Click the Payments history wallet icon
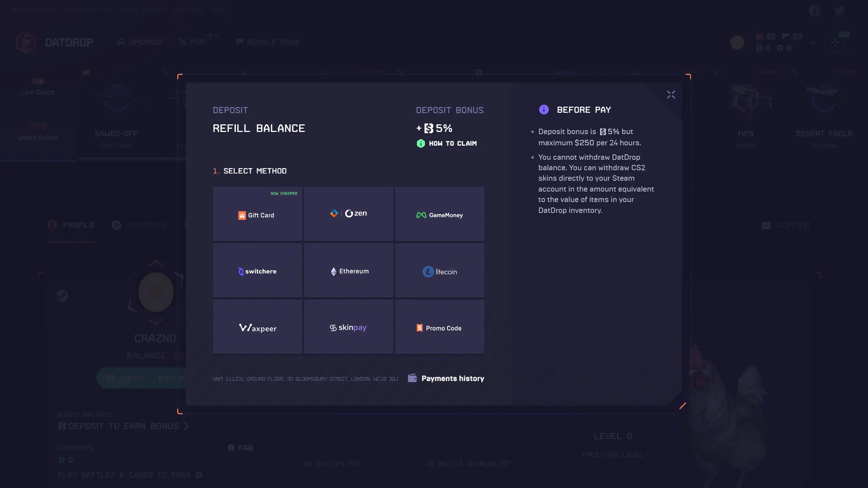868x488 pixels. (412, 378)
